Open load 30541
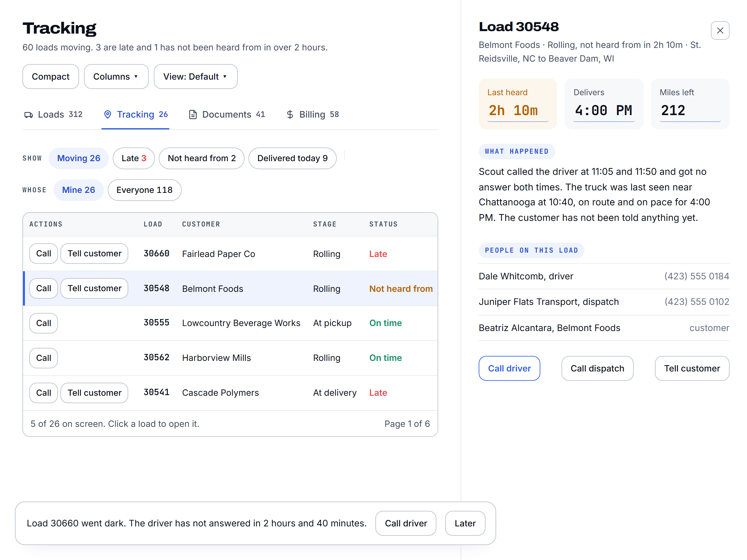747x560 pixels. [156, 392]
